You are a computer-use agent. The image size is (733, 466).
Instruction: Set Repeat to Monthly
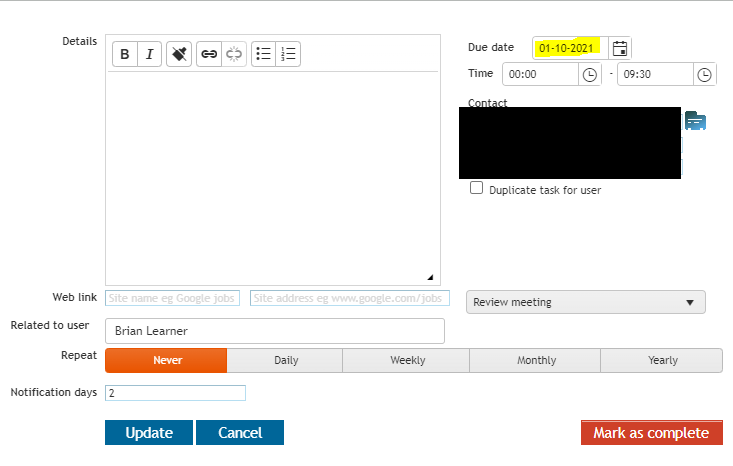pyautogui.click(x=535, y=360)
